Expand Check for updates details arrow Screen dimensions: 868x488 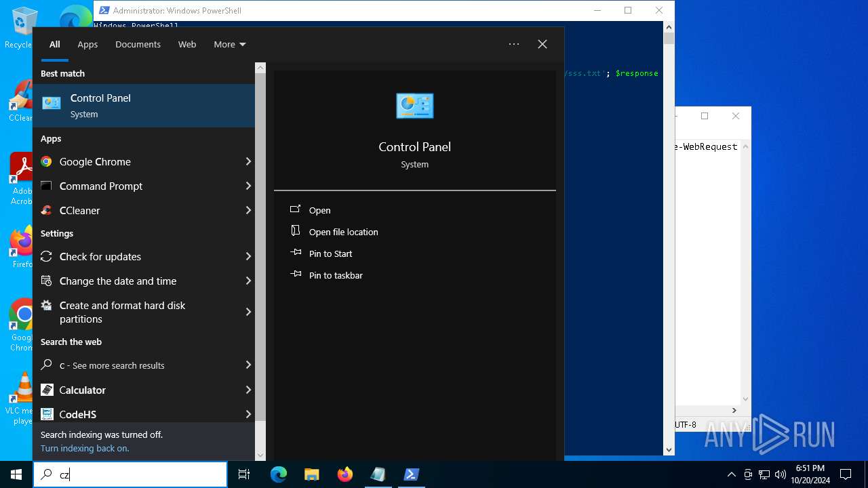click(248, 256)
